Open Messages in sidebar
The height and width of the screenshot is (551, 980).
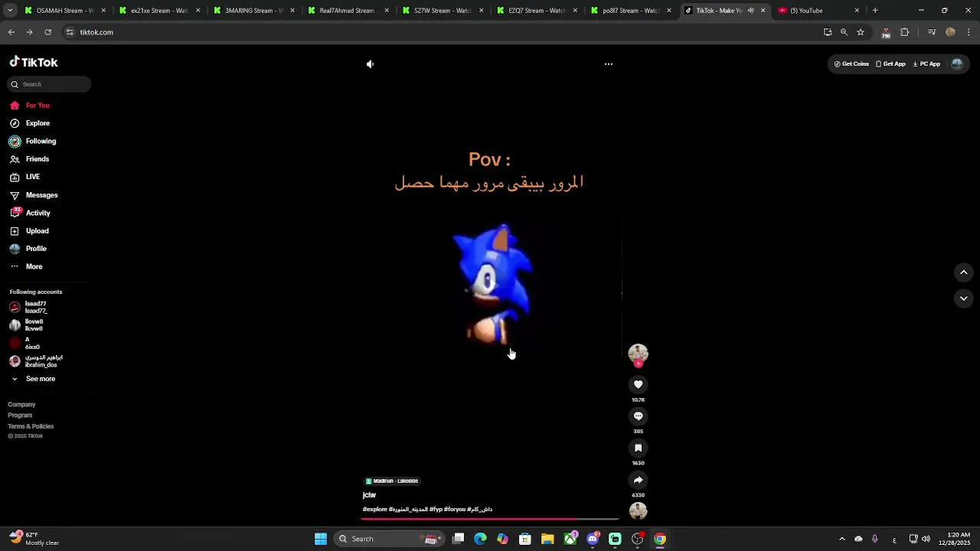coord(34,195)
